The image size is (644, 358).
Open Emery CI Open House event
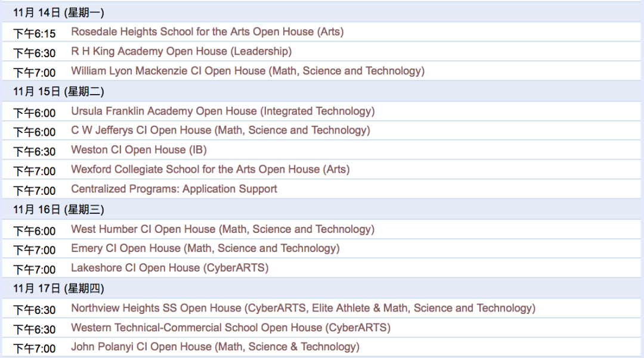[205, 248]
